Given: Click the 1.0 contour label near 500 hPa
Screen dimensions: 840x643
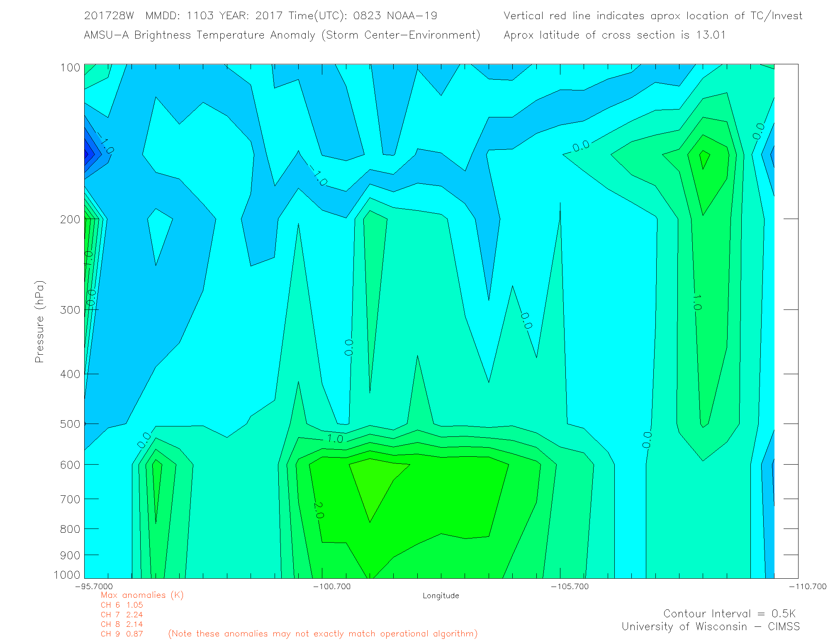Looking at the screenshot, I should (x=335, y=438).
